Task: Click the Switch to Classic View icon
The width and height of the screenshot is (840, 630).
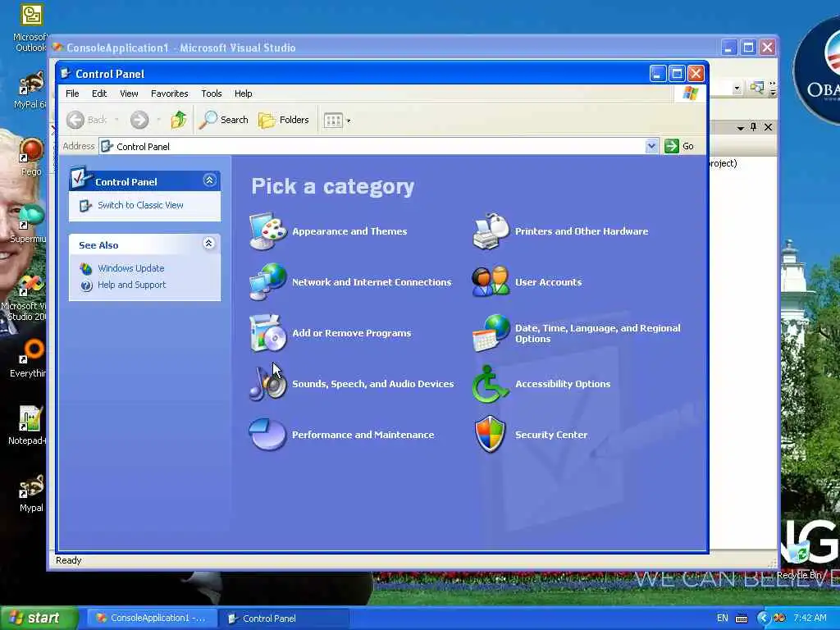Action: pos(85,205)
